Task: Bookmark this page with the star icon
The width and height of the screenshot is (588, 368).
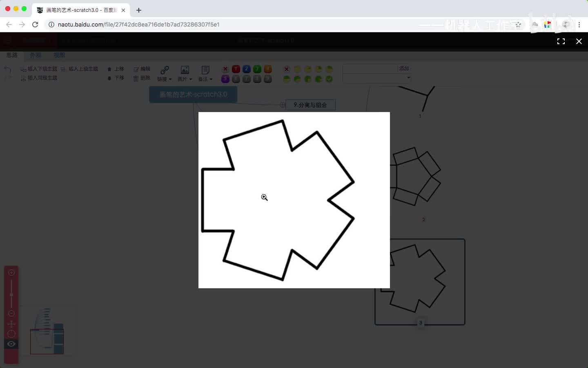Action: click(518, 25)
